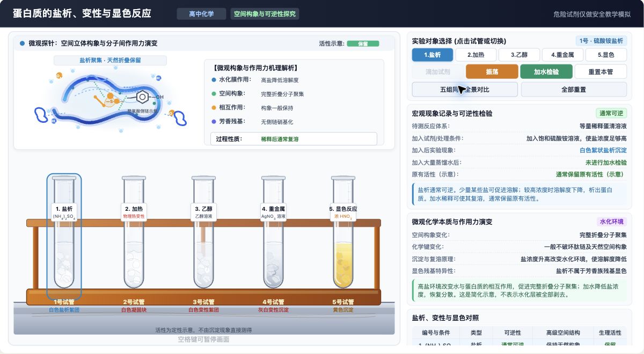
Task: Click the 加水检验 button
Action: (x=546, y=71)
